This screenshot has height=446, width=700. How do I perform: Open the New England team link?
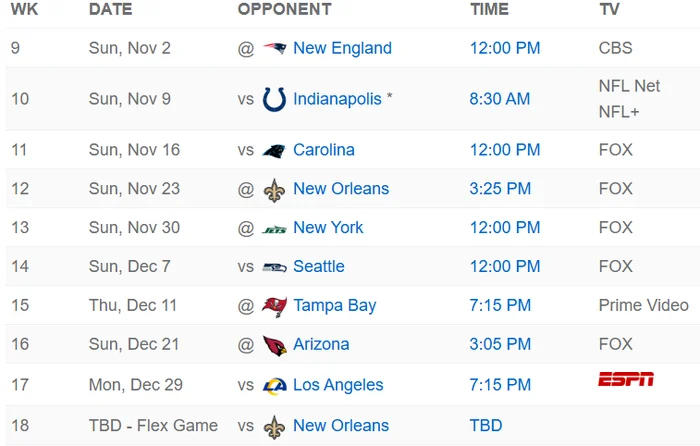click(x=342, y=48)
